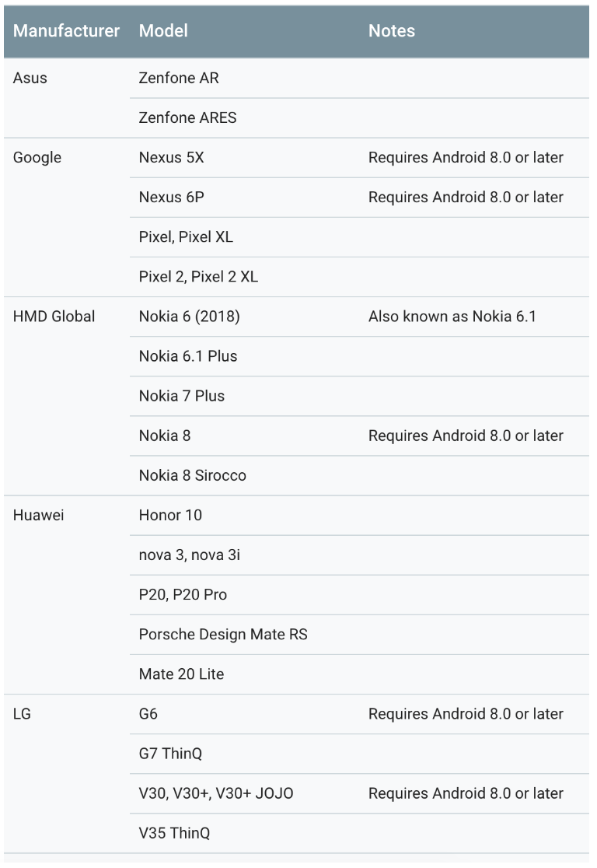Click the Nokia 6 (2018) model text
Screen dimensions: 597x868
189,317
